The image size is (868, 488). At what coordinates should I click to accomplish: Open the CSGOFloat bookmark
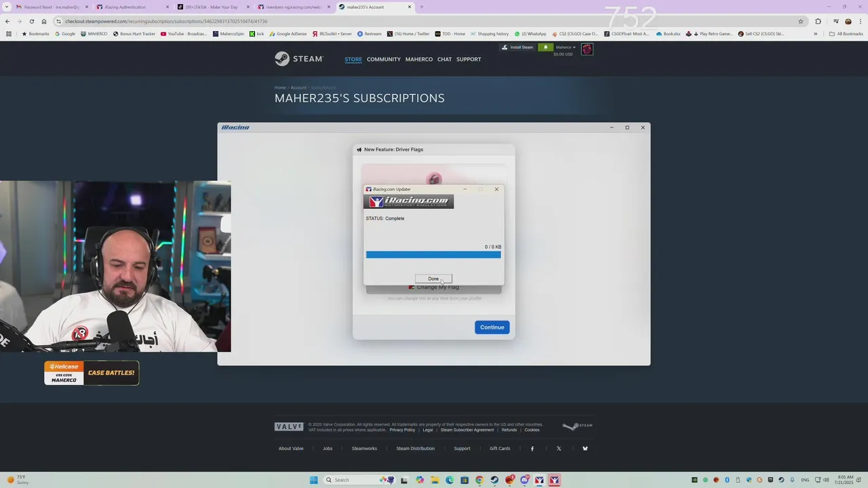(627, 33)
